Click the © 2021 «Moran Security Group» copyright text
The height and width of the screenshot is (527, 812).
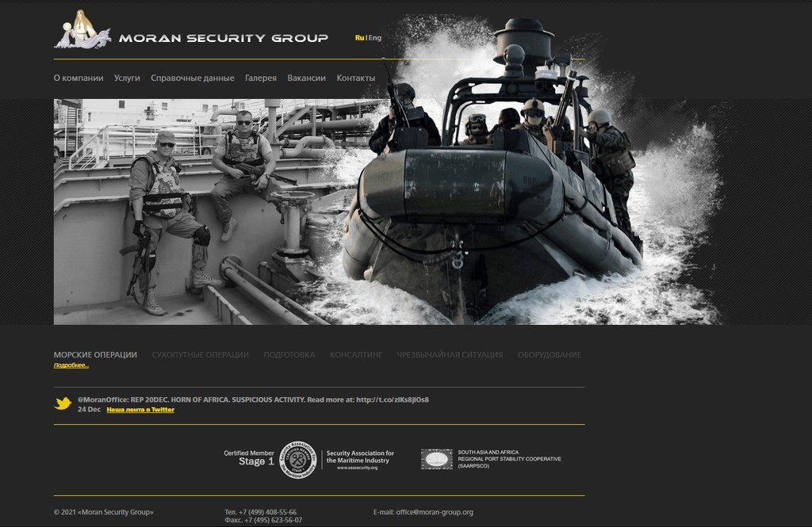click(104, 512)
